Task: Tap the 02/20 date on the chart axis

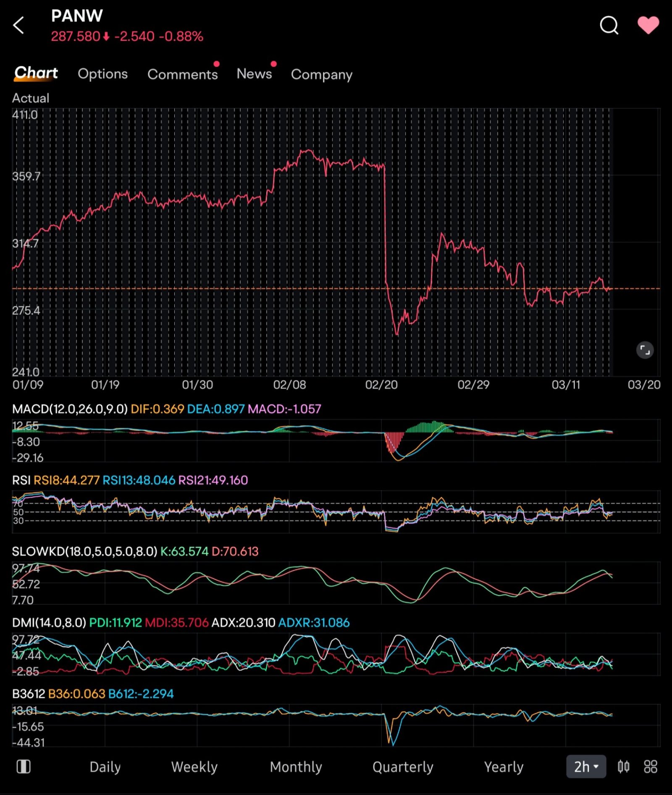Action: (x=381, y=385)
